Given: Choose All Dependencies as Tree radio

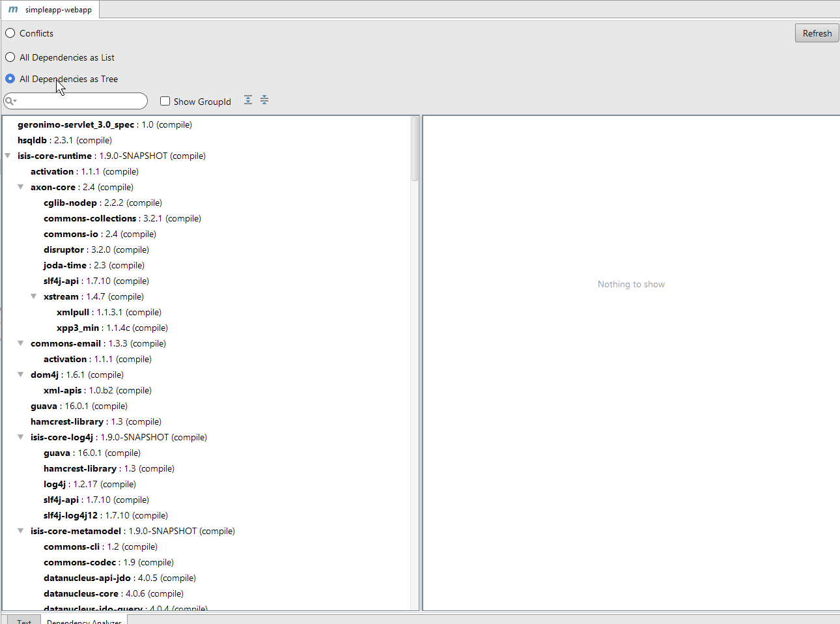Looking at the screenshot, I should coord(10,79).
